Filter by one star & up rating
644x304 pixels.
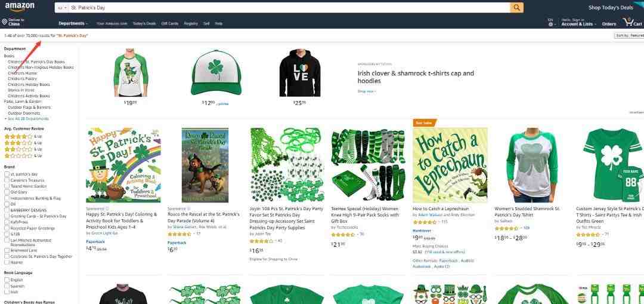18,155
